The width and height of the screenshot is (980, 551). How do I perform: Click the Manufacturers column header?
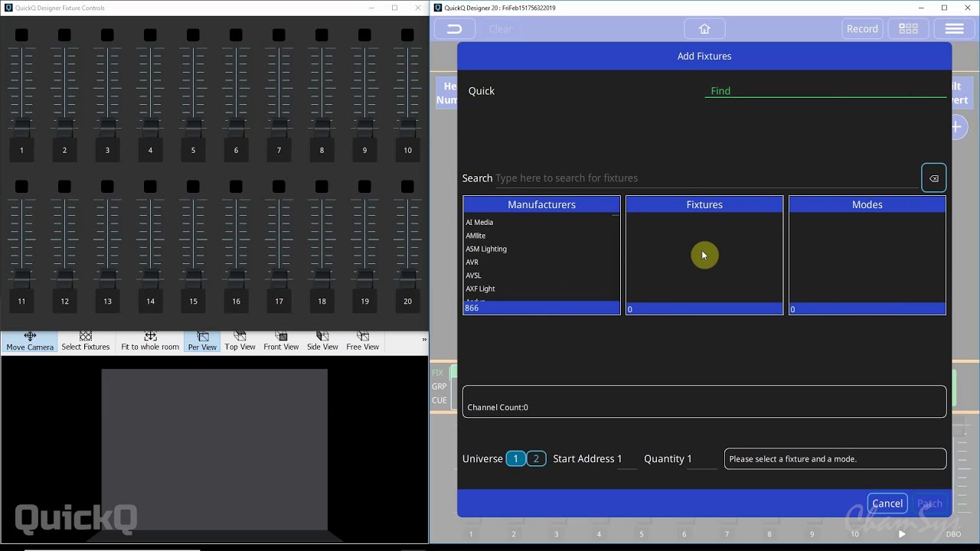(x=541, y=204)
